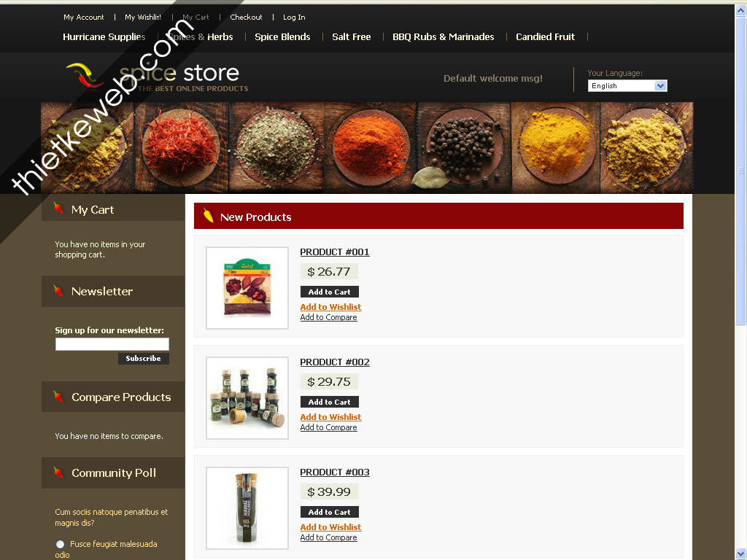Screen dimensions: 747x560
Task: Open the Candied Fruit category
Action: 545,36
